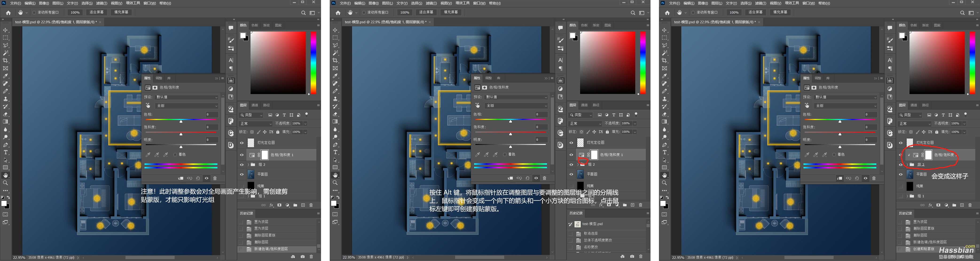This screenshot has height=261, width=980.
Task: Delete adjustment layer in right Properties panel
Action: point(874,178)
